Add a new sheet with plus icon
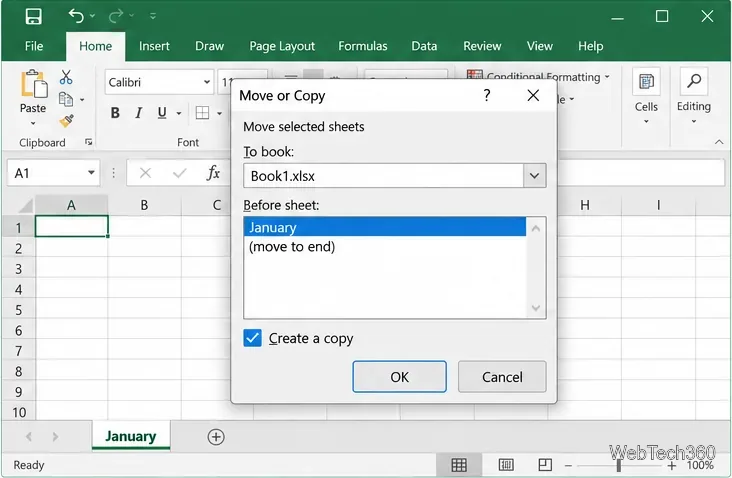Image resolution: width=732 pixels, height=478 pixels. 216,437
